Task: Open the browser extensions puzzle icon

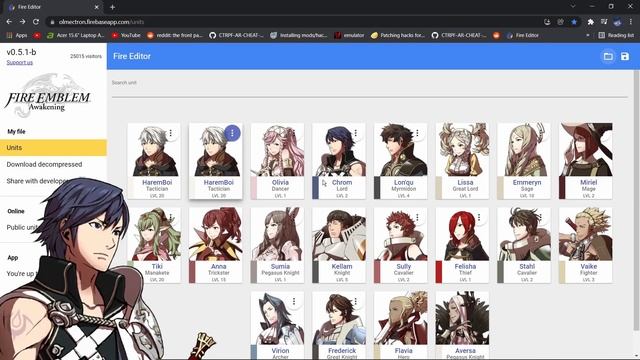Action: point(590,22)
